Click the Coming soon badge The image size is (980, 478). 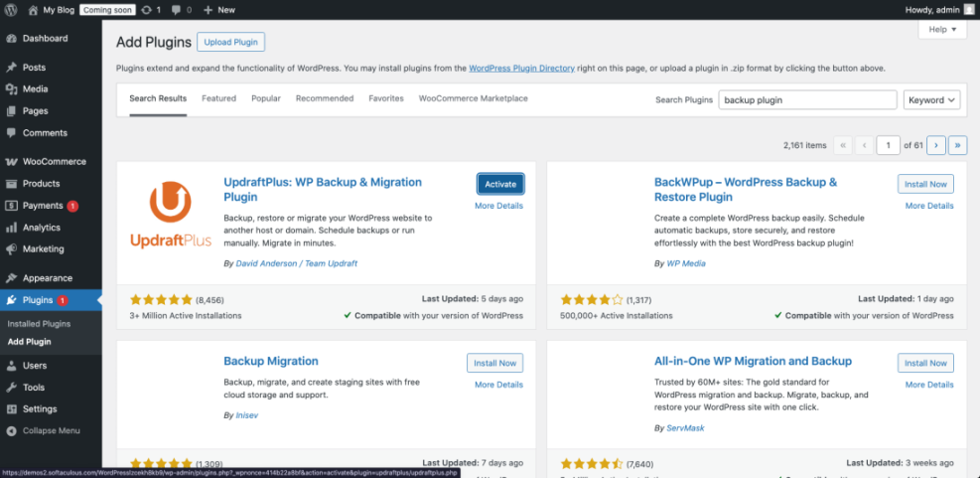[107, 9]
